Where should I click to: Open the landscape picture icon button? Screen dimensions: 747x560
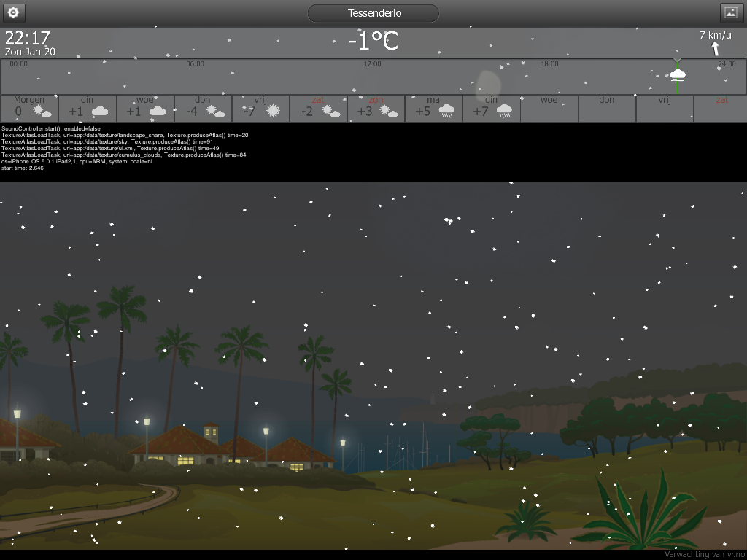click(x=731, y=13)
